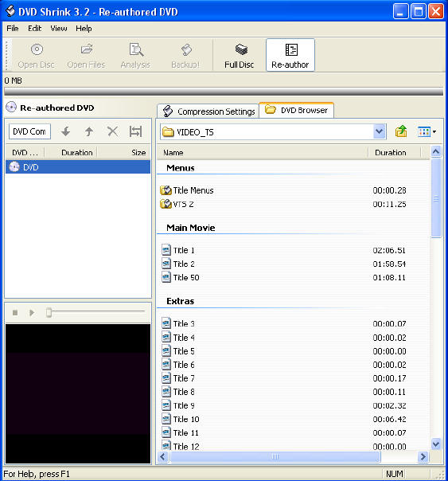Select Title 6 in Extras
Screen dimensions: 448x481
(178, 365)
